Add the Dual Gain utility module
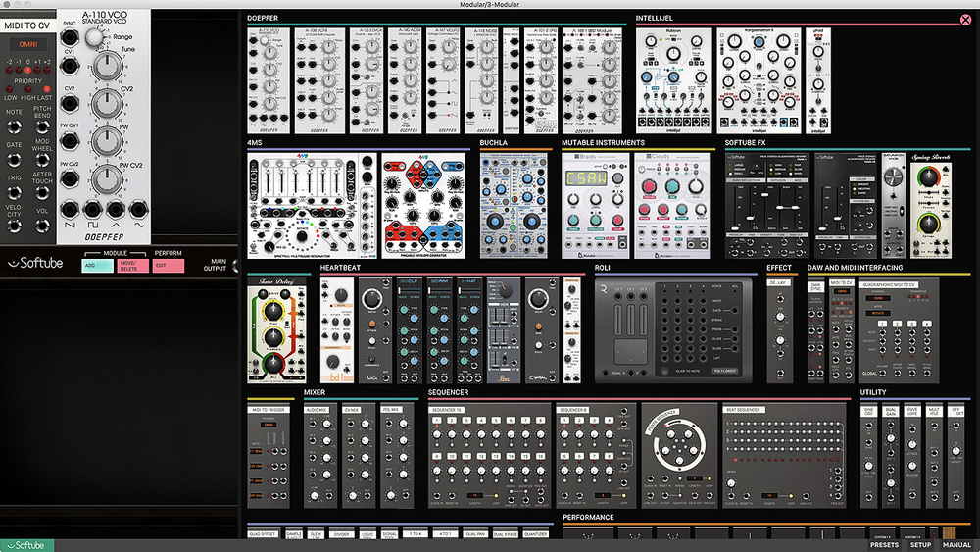The height and width of the screenshot is (552, 980). (x=891, y=456)
